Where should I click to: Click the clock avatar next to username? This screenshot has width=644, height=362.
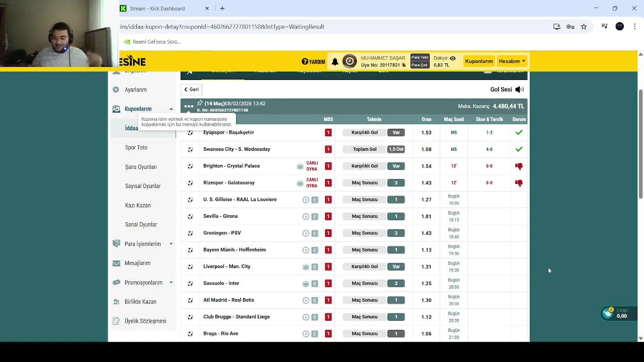350,61
